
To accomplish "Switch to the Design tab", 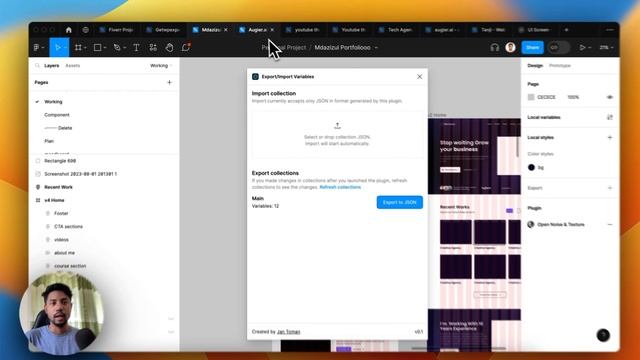I will 535,66.
